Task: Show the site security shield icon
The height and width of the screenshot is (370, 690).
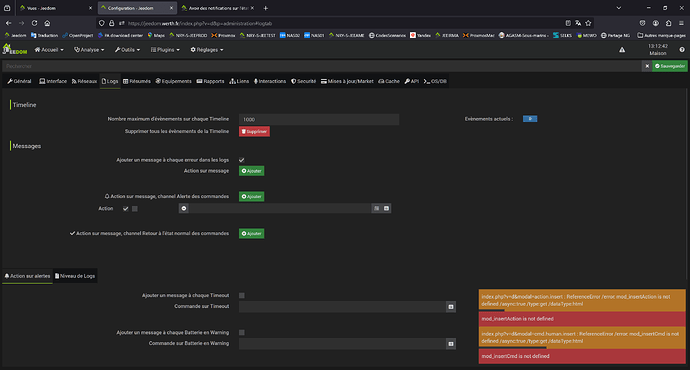Action: click(x=102, y=23)
